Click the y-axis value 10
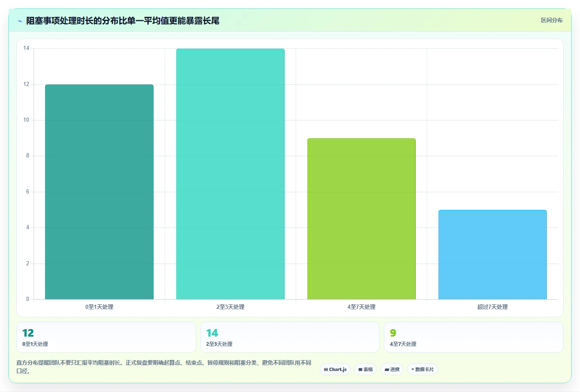 click(26, 120)
